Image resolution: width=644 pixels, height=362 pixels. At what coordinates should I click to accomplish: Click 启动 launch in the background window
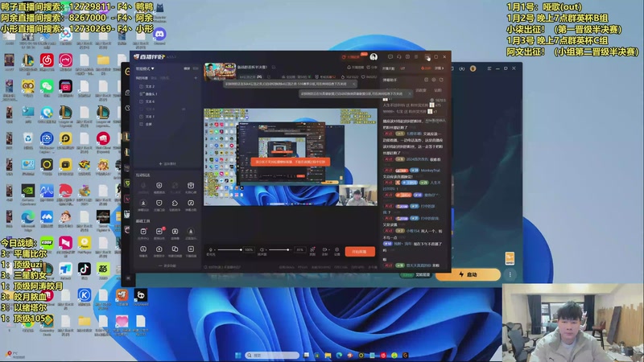(468, 274)
